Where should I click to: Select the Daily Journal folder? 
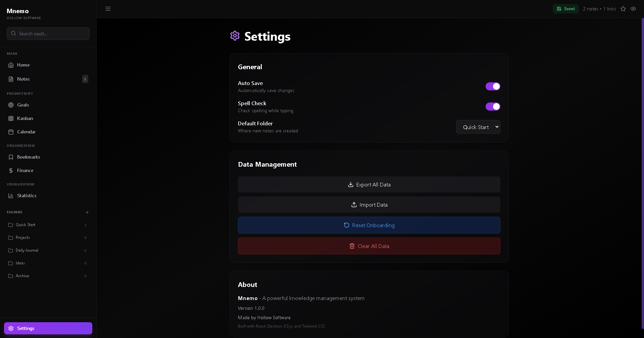pos(27,250)
